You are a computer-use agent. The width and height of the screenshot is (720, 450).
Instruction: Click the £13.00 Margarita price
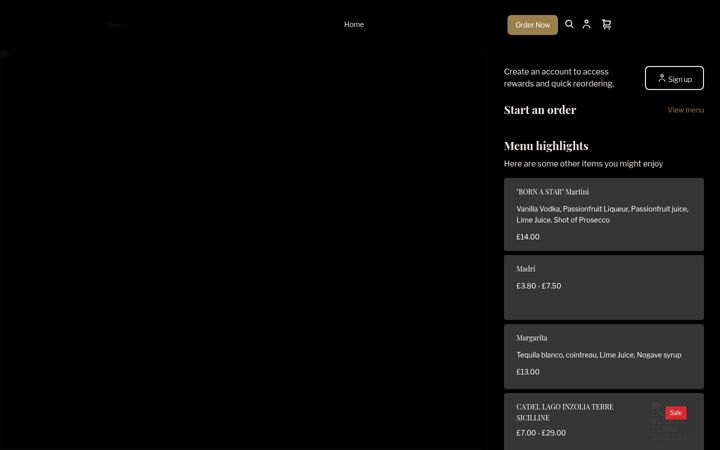528,372
